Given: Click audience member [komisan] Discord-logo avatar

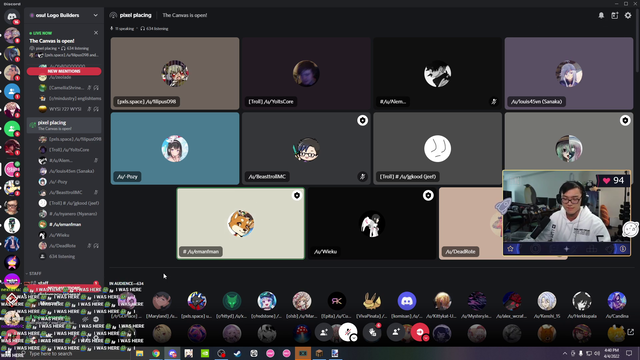Looking at the screenshot, I should (x=407, y=301).
